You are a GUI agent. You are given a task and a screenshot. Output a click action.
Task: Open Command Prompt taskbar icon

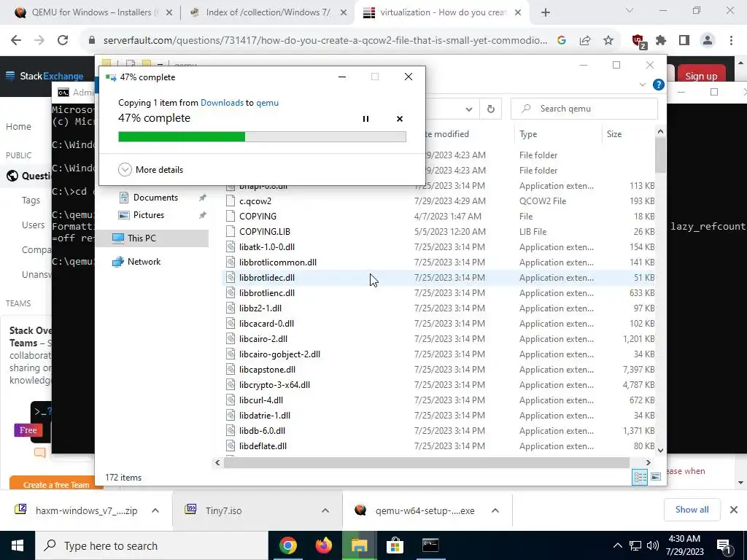pyautogui.click(x=430, y=545)
